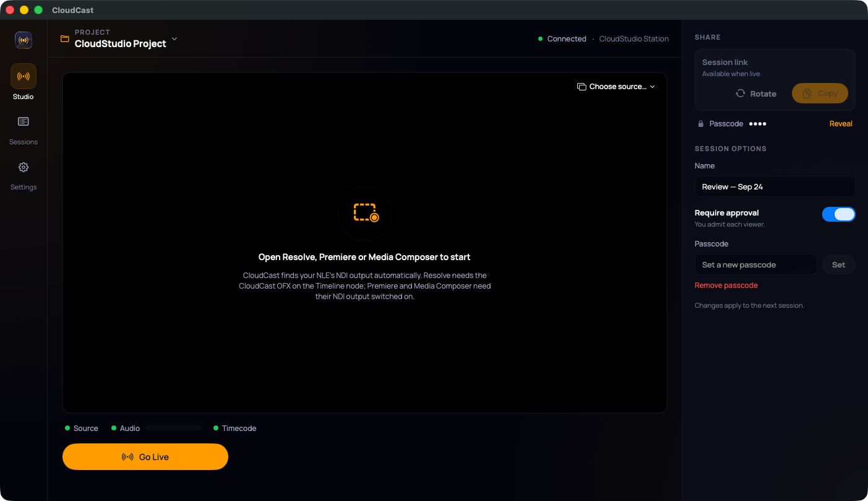The height and width of the screenshot is (501, 868).
Task: Click the 'You admit each viewer.' note
Action: pyautogui.click(x=729, y=224)
